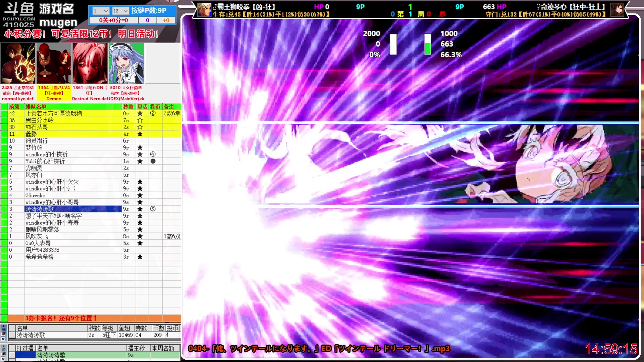The image size is (644, 362).
Task: Click the orange +0 button
Action: [166, 20]
